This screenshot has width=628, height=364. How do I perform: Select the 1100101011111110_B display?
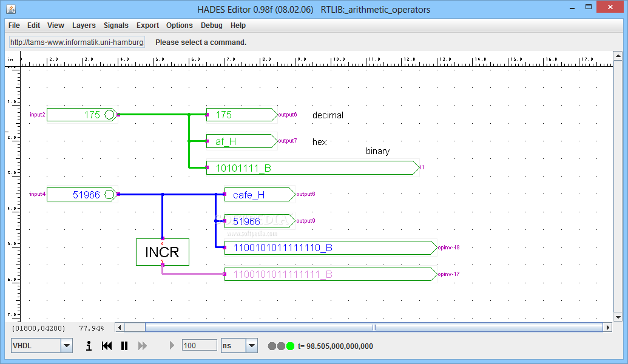click(x=331, y=248)
